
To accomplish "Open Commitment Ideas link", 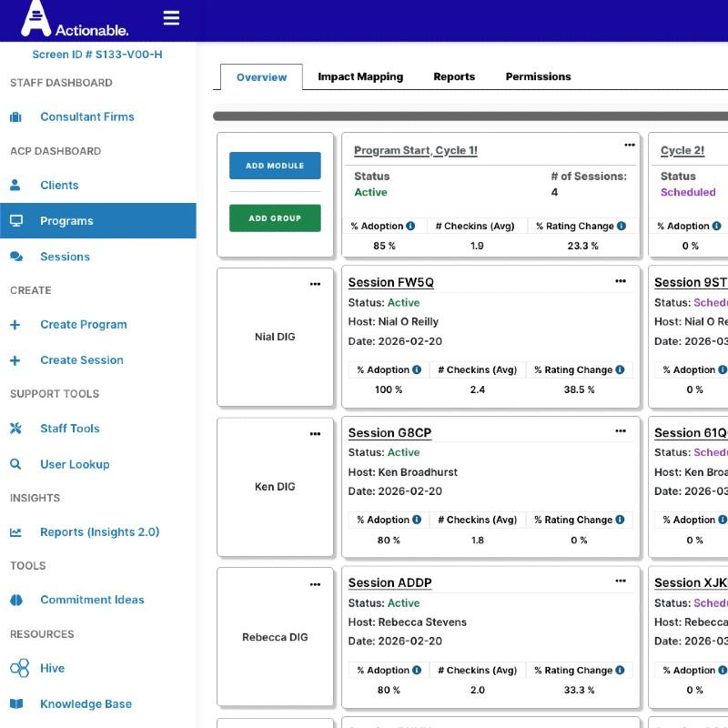I will coord(92,600).
